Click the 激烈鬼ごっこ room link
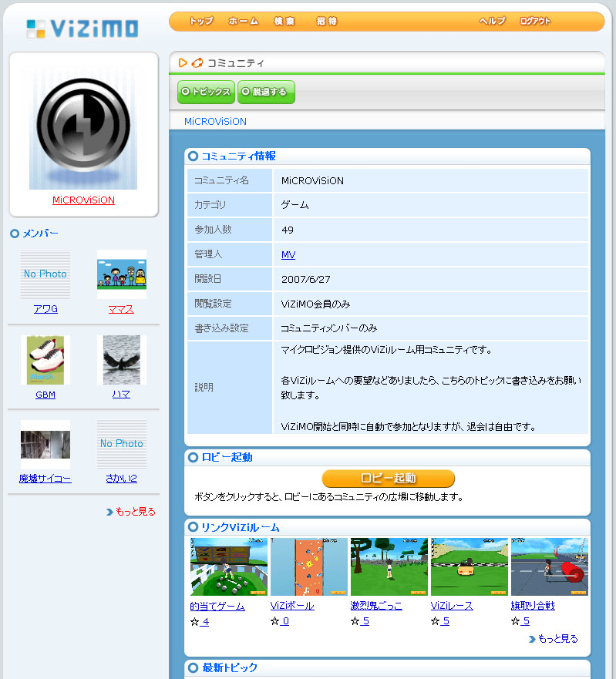 [x=376, y=606]
